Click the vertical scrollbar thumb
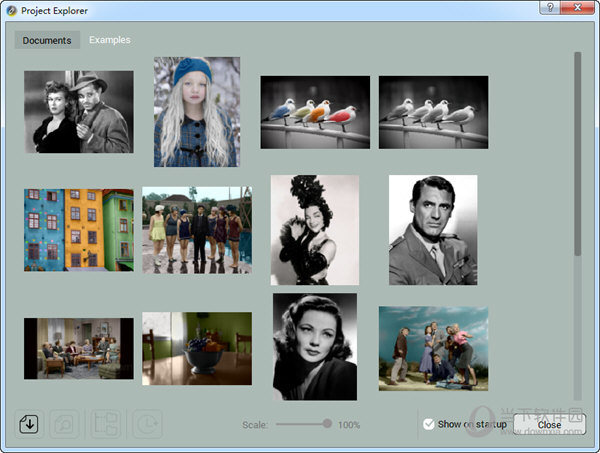 pos(577,154)
